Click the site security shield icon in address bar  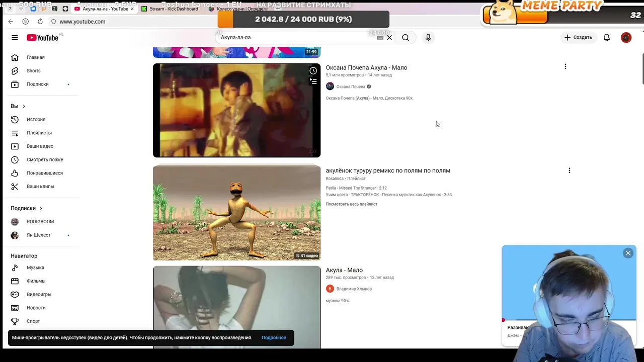[54, 22]
